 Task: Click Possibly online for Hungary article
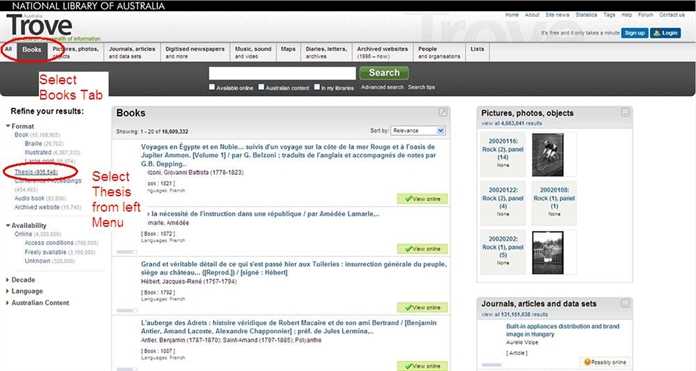point(605,362)
